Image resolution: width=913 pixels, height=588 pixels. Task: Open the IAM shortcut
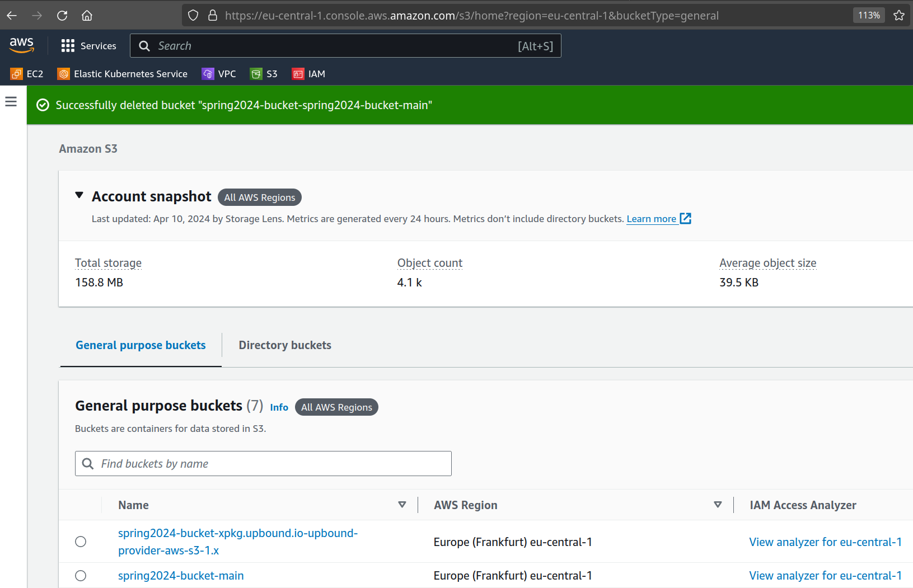[308, 74]
